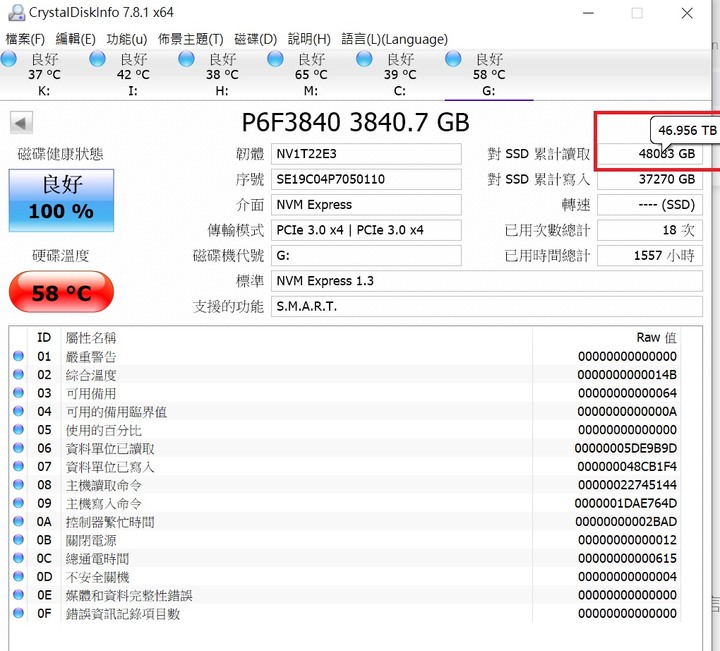The width and height of the screenshot is (720, 651).
Task: Click the red 58 °C temperature button
Action: 61,292
